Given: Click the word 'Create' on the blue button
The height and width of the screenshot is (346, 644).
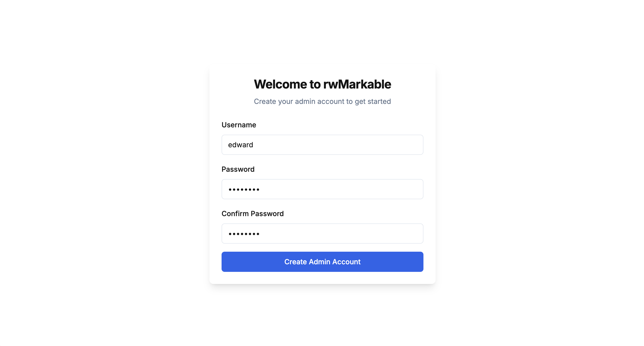Looking at the screenshot, I should click(x=296, y=262).
